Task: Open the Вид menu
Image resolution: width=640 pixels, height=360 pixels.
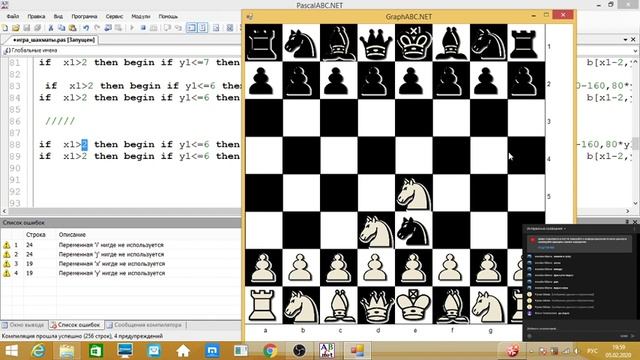Action: 58,16
